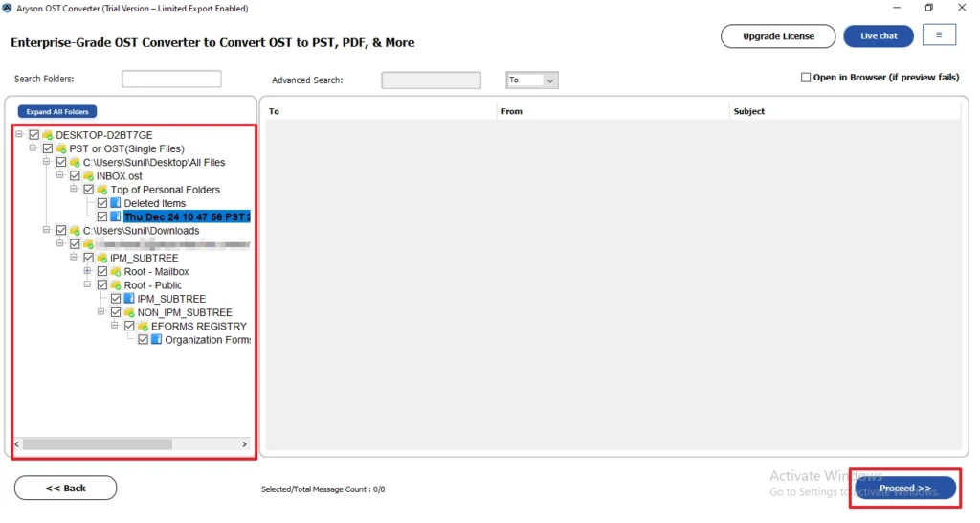Select the 'Top of Personal Folders' label

pyautogui.click(x=165, y=190)
